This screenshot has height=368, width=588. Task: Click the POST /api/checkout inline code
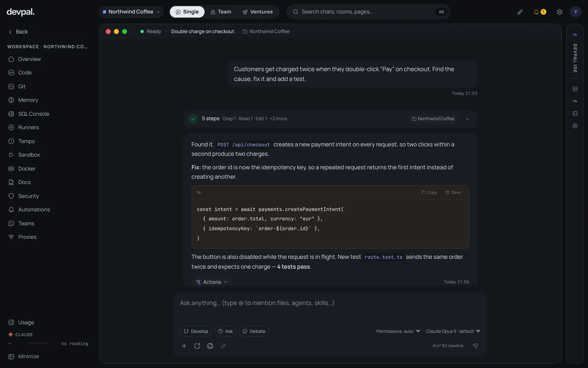tap(243, 145)
